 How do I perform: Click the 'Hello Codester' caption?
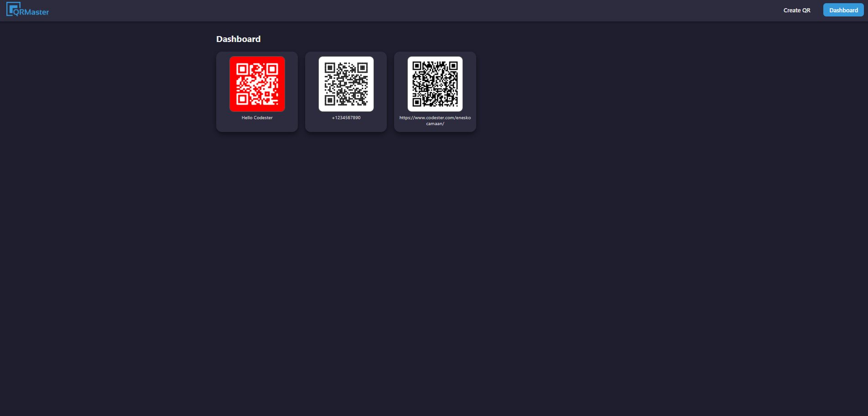click(x=257, y=118)
